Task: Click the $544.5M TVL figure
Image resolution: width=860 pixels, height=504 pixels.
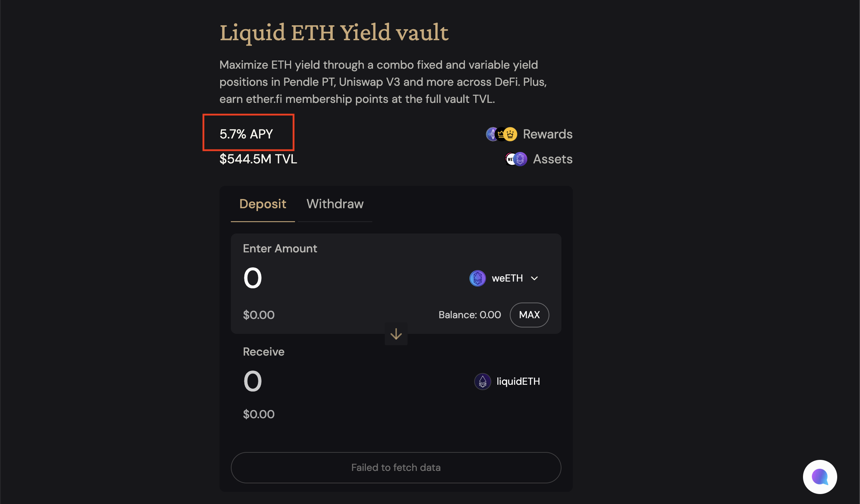Action: [x=258, y=159]
